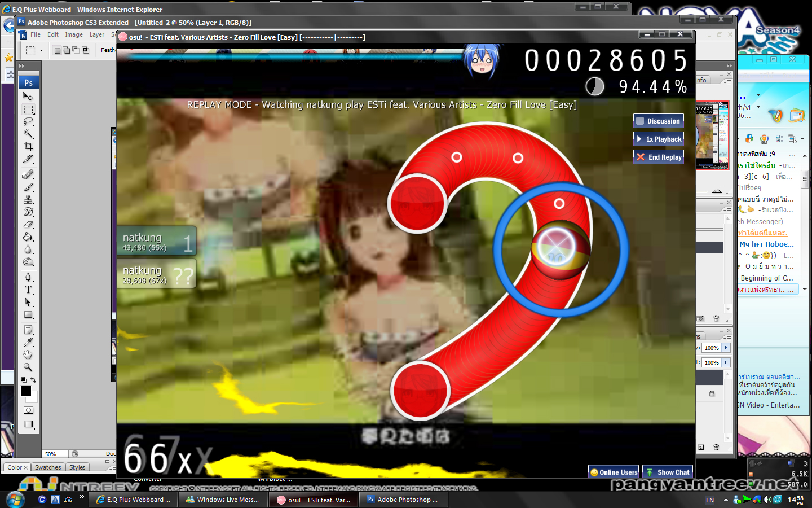Open the Photoshop File menu

(x=36, y=35)
